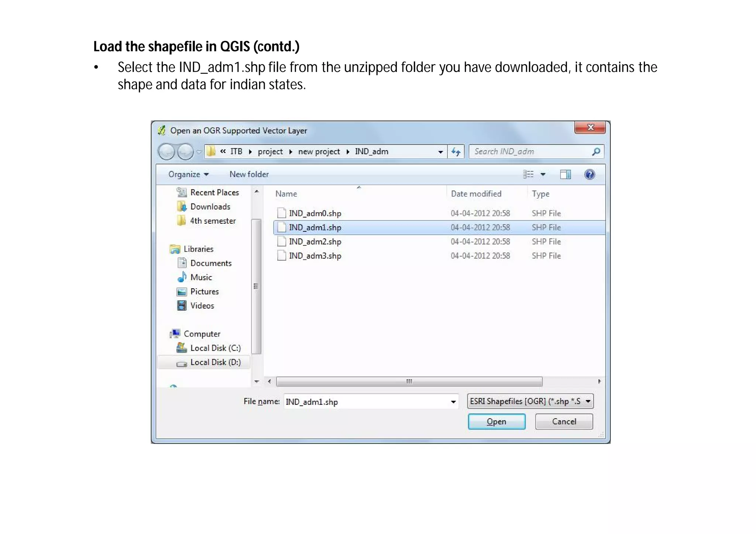Viewport: 756px width, 534px height.
Task: Sort by Type column header
Action: point(540,194)
